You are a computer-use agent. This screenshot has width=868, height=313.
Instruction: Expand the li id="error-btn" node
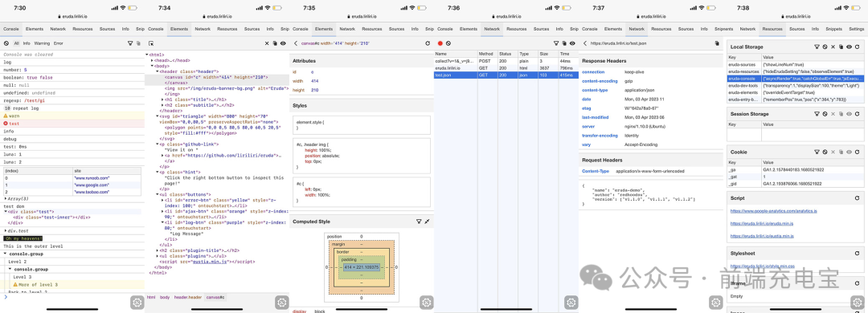pyautogui.click(x=162, y=200)
